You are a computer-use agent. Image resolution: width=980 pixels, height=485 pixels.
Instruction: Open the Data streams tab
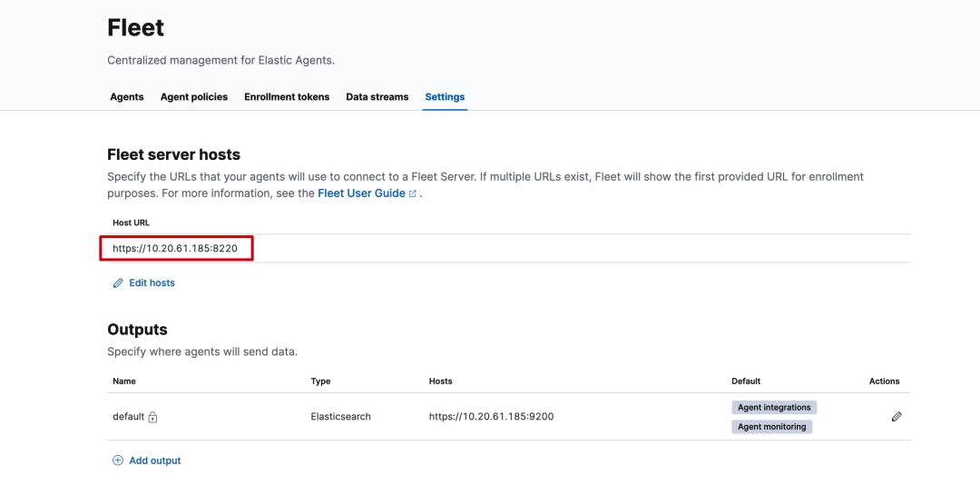[x=377, y=97]
